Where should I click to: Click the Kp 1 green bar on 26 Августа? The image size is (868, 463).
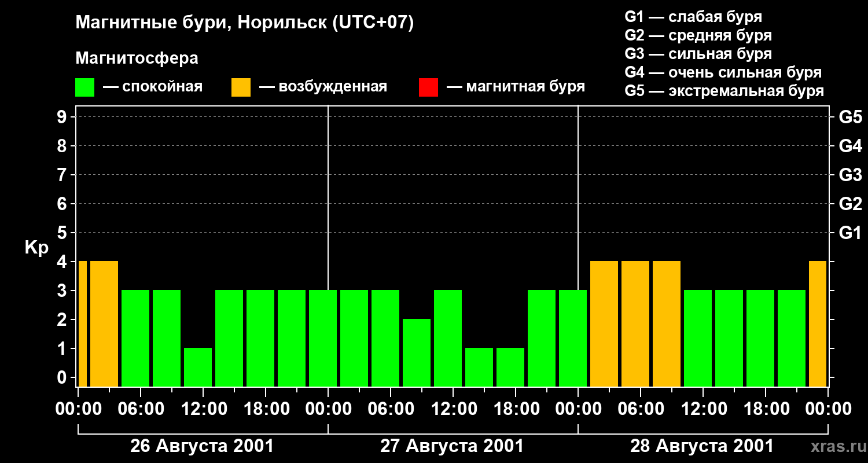point(198,367)
